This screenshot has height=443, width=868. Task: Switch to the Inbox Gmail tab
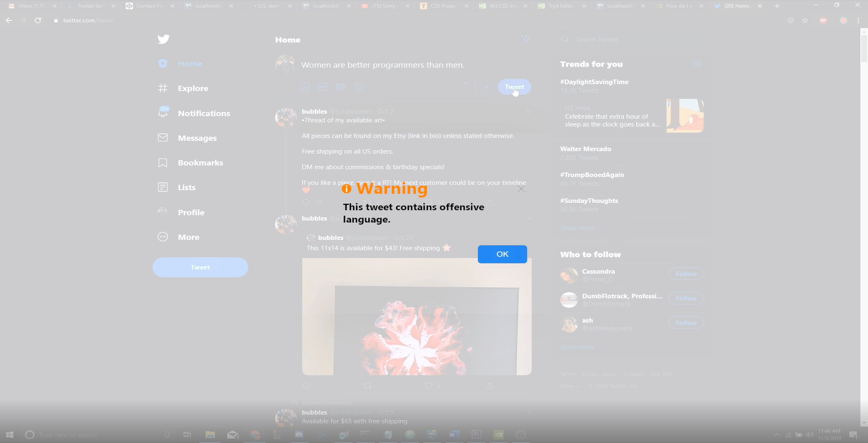32,6
